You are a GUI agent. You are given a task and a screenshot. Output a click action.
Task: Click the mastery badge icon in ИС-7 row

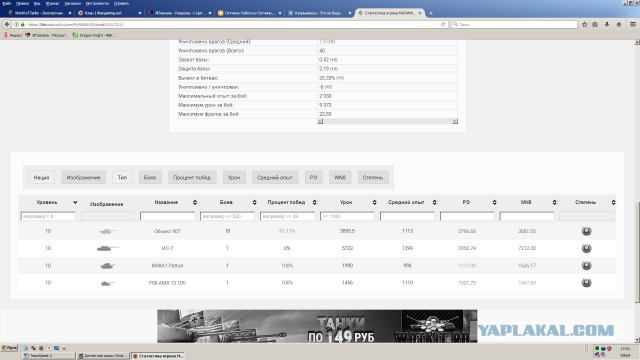[x=586, y=248]
